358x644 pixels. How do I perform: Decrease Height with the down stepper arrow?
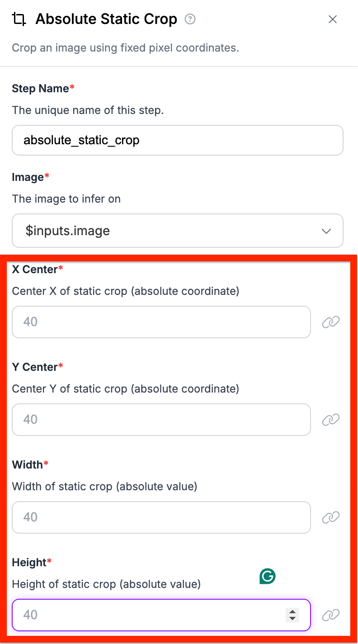click(292, 618)
